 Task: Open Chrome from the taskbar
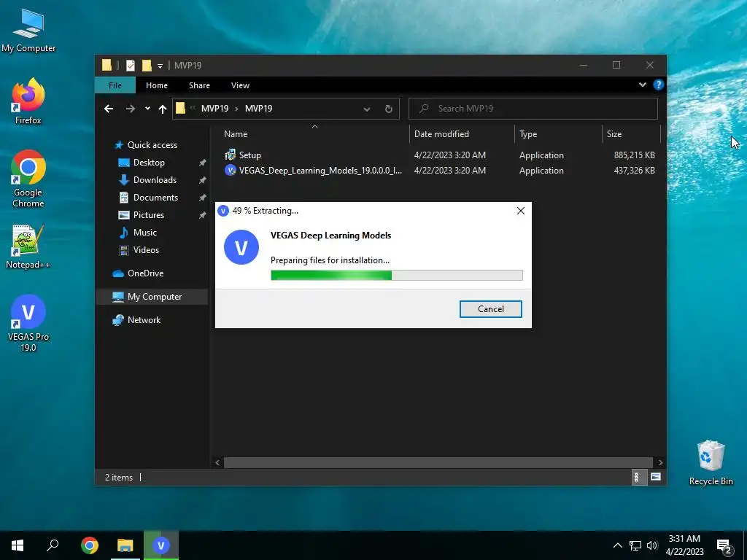pos(90,545)
